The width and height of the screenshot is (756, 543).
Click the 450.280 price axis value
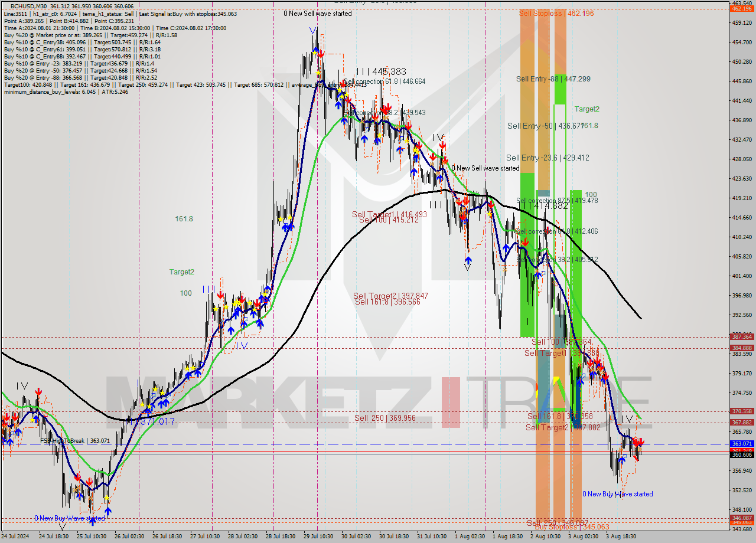pyautogui.click(x=741, y=61)
